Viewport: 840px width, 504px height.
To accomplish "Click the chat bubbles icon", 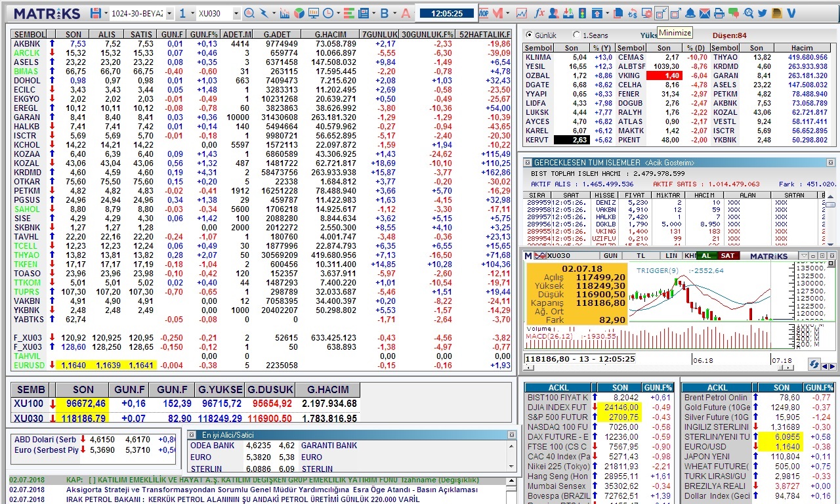I will coord(734,13).
